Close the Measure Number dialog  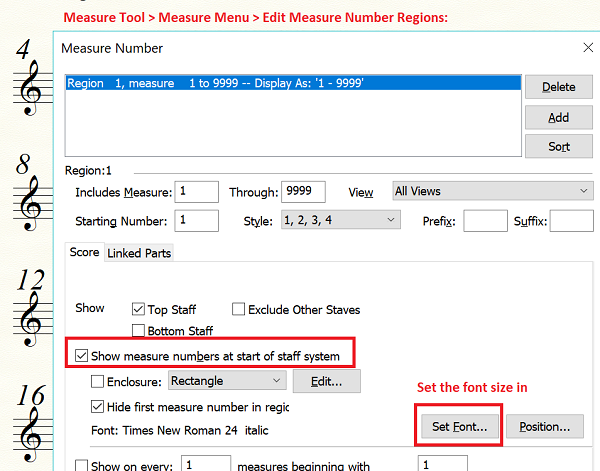[587, 47]
